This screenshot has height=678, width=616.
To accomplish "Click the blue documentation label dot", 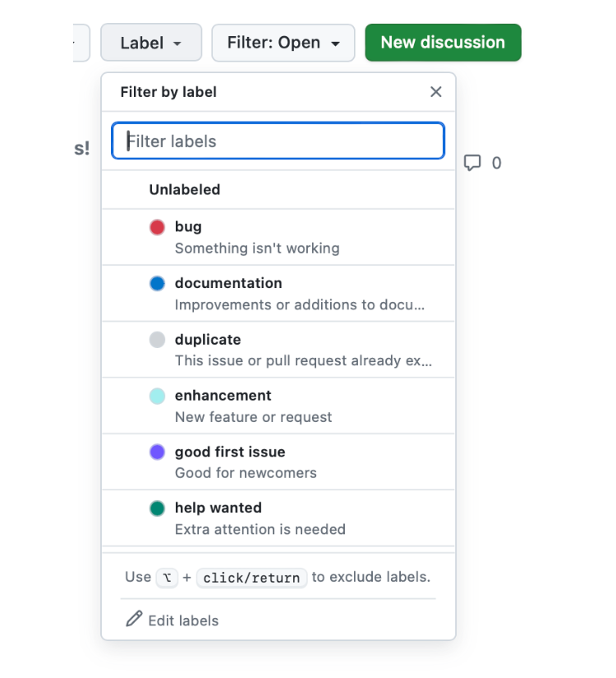I will [157, 283].
